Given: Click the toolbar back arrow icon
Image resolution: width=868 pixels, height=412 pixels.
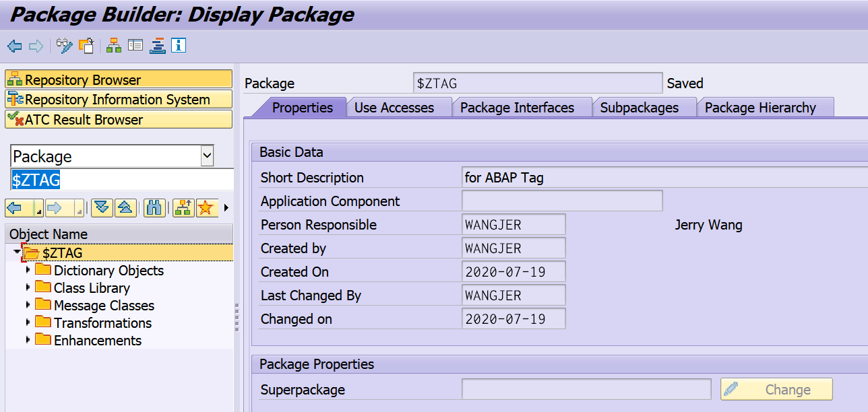Looking at the screenshot, I should (x=15, y=46).
